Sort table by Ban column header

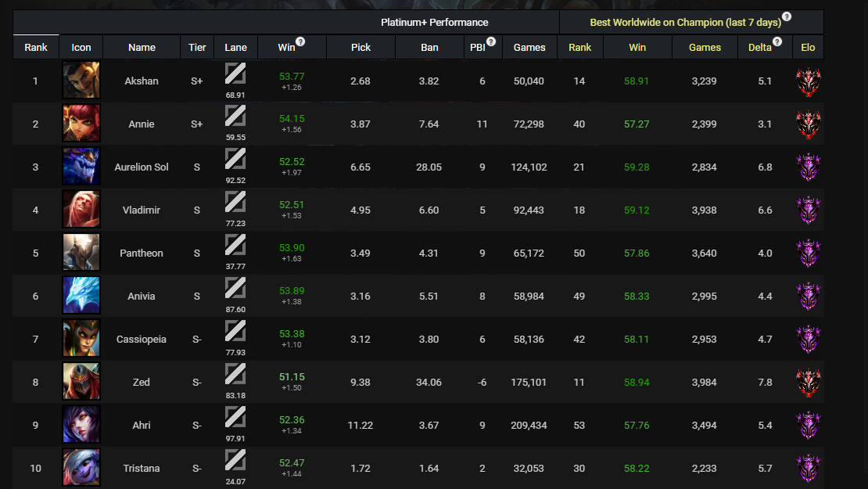429,48
